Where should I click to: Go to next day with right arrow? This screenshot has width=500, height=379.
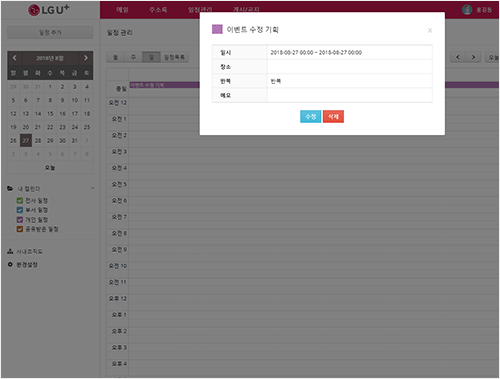coord(473,57)
